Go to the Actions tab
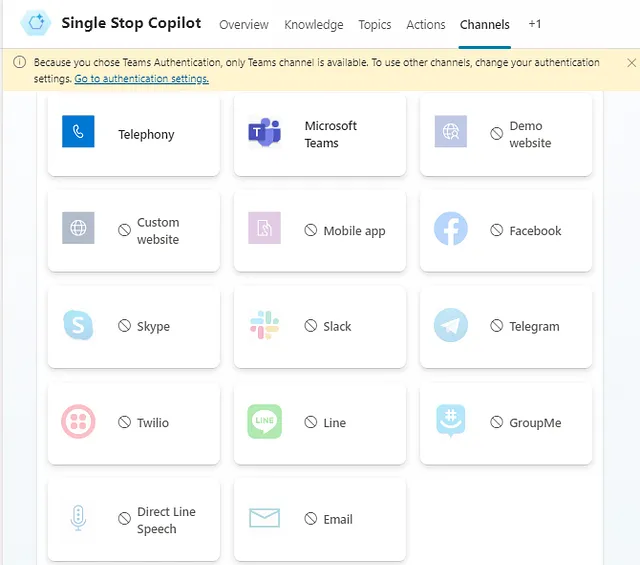Viewport: 640px width, 565px height. [426, 25]
